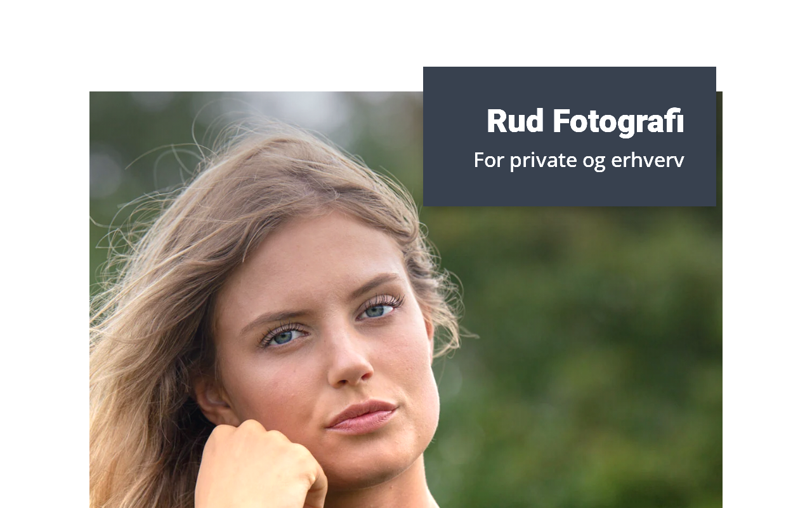Viewport: 812px width, 508px height.
Task: Click the "Rud Fotografi" heading
Action: [x=585, y=121]
